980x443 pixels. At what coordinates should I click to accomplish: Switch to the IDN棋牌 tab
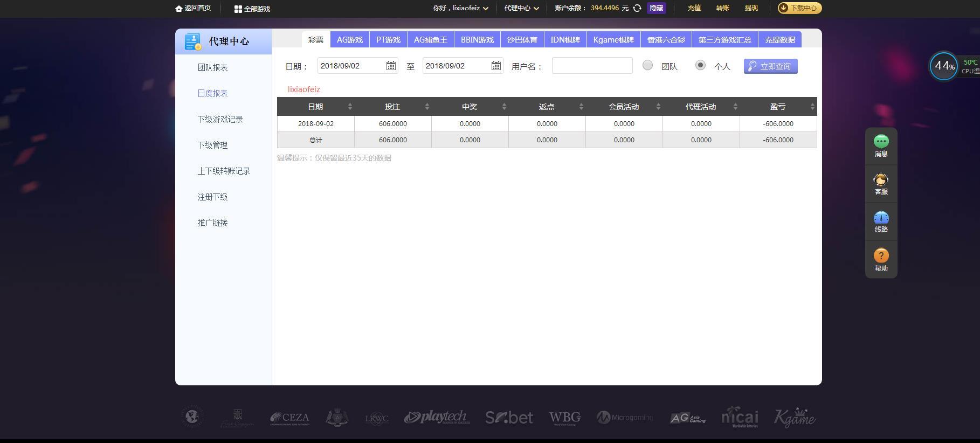point(565,39)
